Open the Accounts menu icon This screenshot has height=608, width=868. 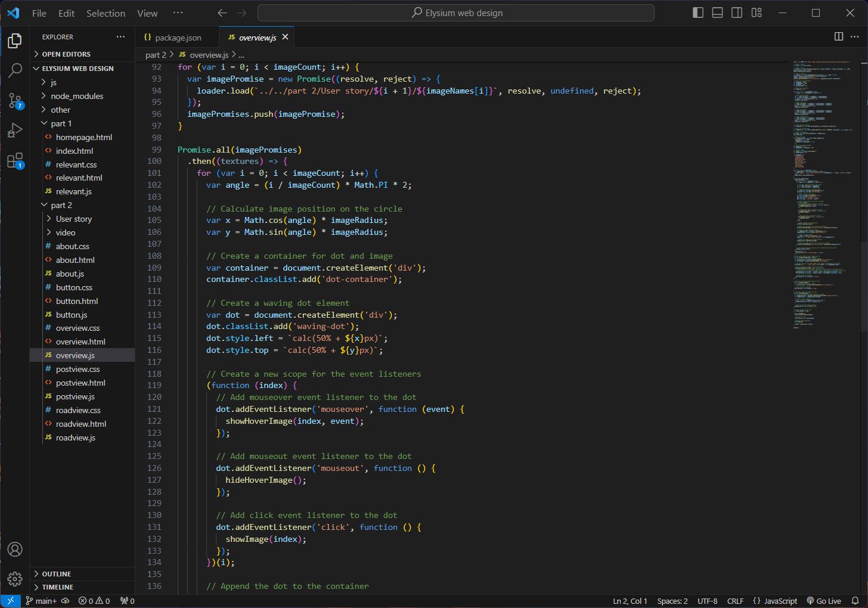(x=15, y=549)
